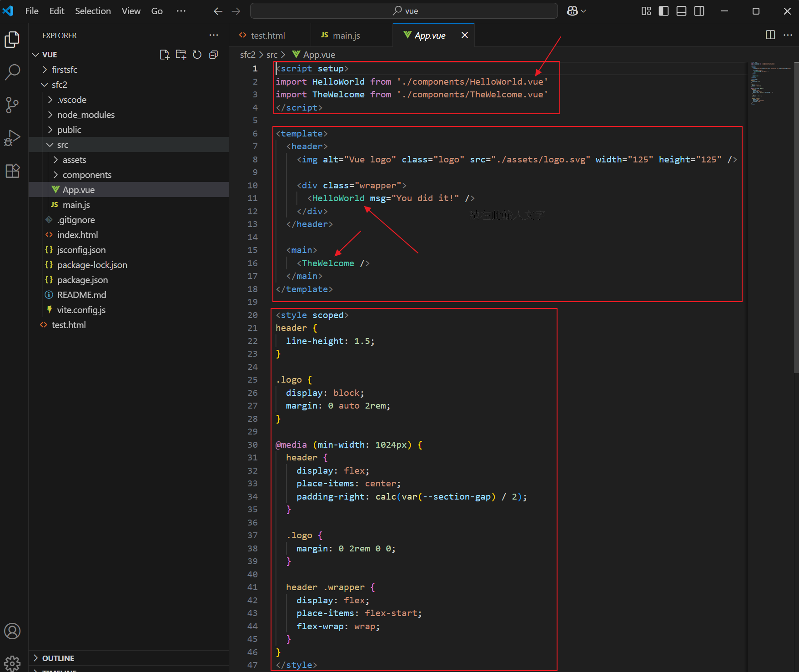This screenshot has width=799, height=672.
Task: Open package.json from the file tree
Action: (x=82, y=280)
